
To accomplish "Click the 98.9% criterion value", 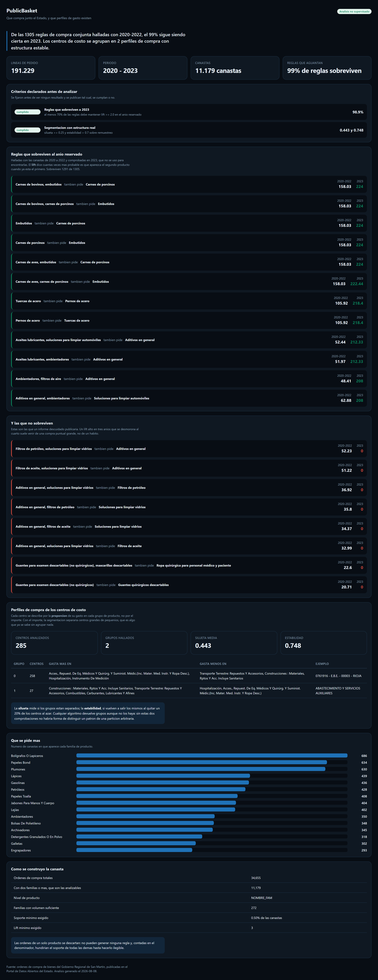I will (358, 112).
